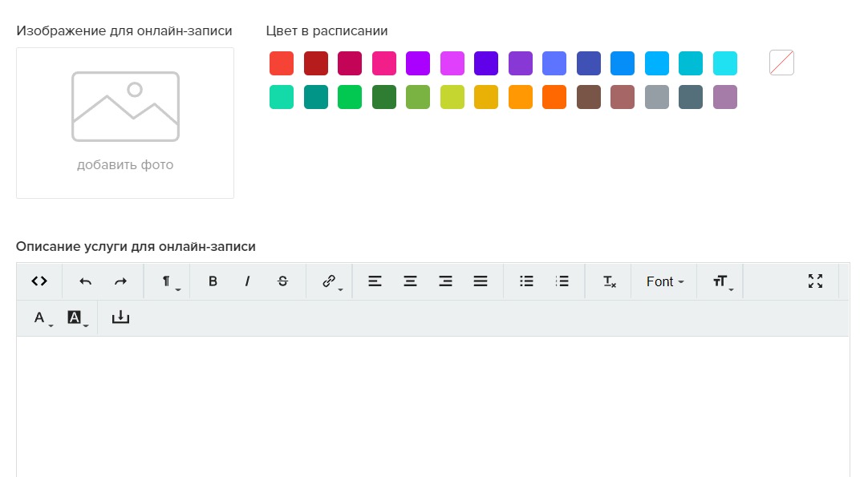The width and height of the screenshot is (868, 477).
Task: Align text to the left
Action: point(375,281)
